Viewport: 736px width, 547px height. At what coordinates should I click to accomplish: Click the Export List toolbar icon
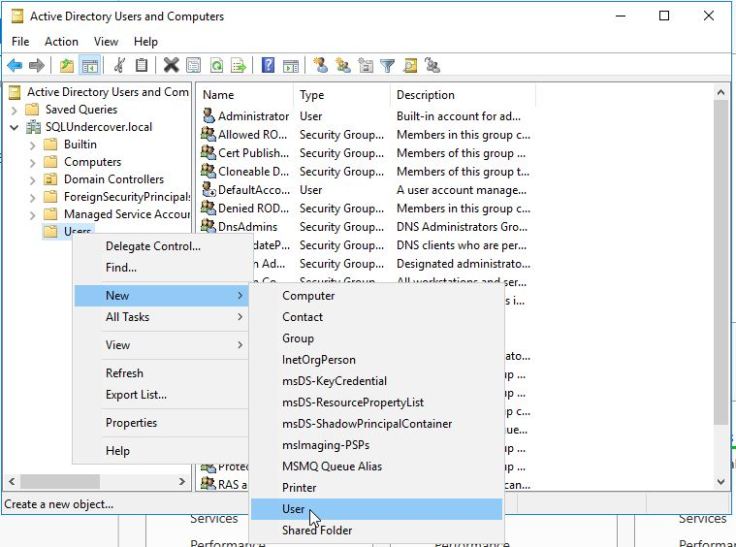click(238, 65)
